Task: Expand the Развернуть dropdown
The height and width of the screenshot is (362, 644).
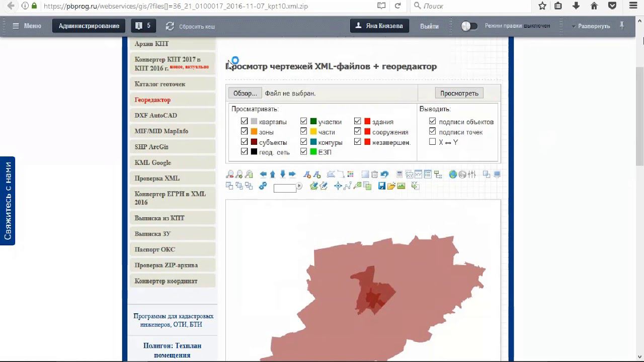Action: point(591,26)
